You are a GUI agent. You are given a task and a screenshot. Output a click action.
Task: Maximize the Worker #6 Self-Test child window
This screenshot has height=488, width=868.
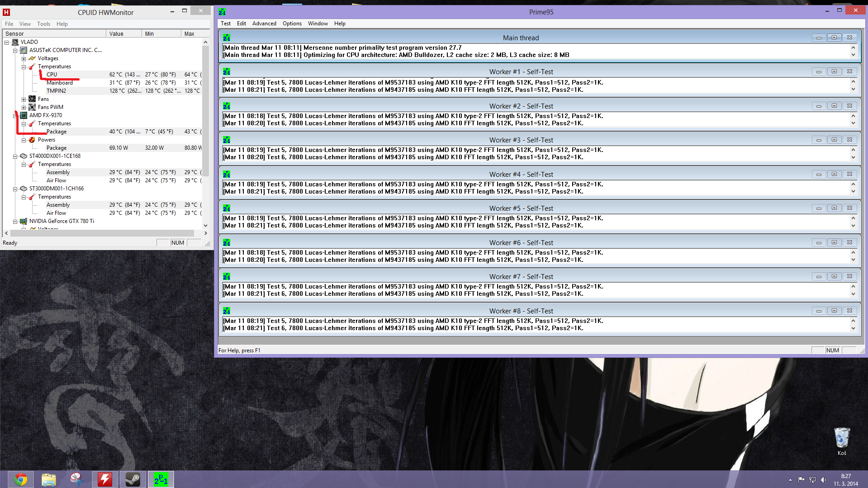coord(834,242)
